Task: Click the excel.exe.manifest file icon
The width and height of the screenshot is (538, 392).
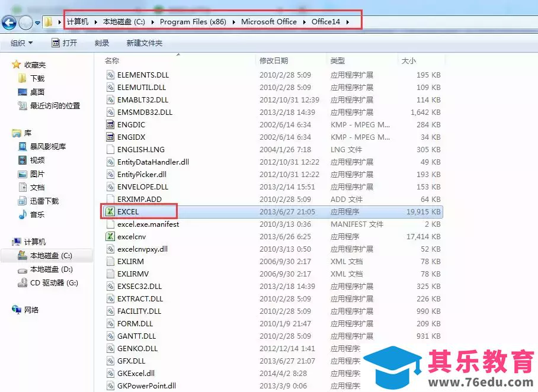Action: point(110,224)
